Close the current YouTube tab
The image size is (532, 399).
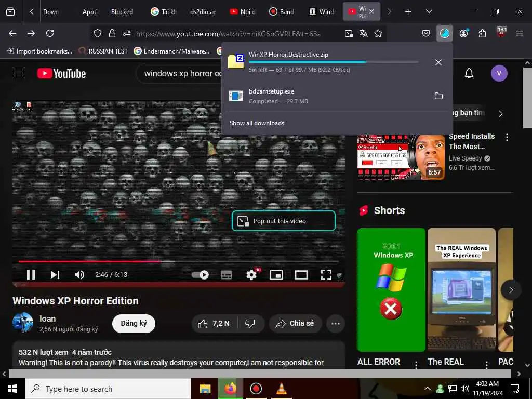pyautogui.click(x=371, y=11)
